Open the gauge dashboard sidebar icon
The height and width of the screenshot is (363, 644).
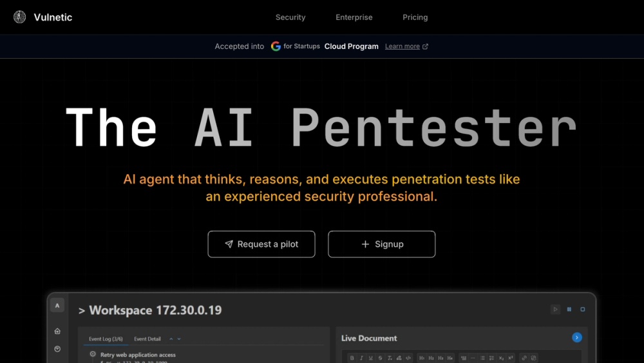point(57,349)
